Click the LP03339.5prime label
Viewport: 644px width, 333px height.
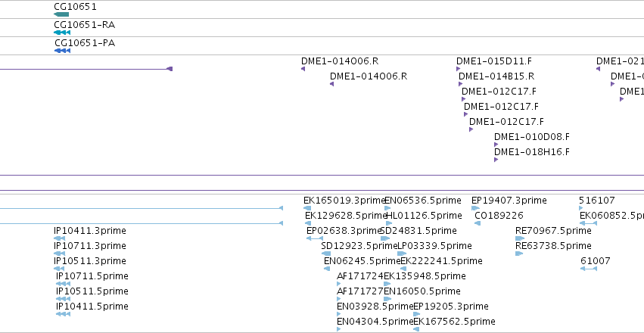click(x=434, y=246)
